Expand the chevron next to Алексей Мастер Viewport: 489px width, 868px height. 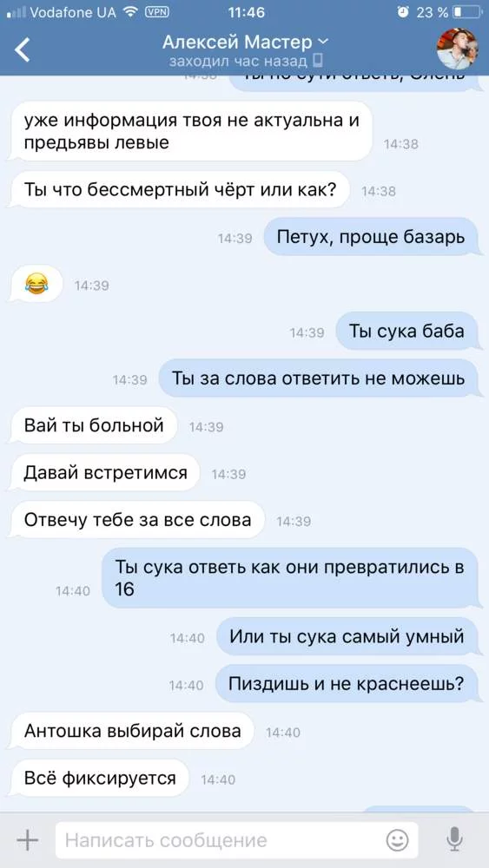[324, 42]
